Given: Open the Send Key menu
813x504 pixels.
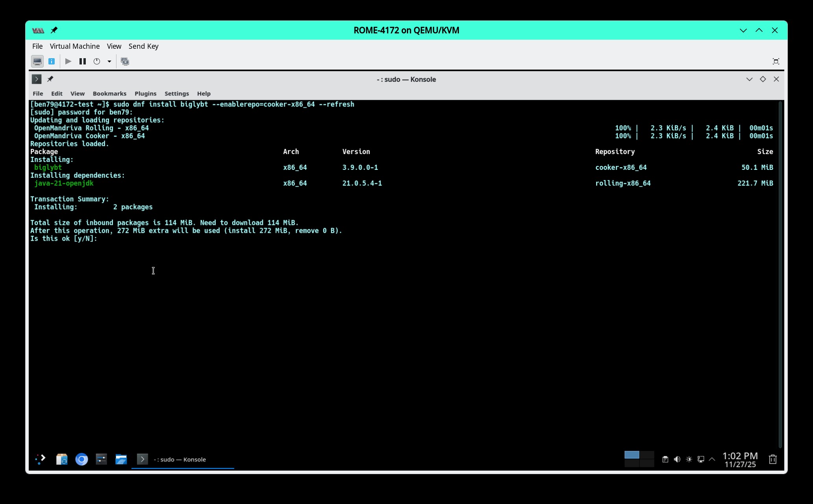Looking at the screenshot, I should pyautogui.click(x=143, y=46).
